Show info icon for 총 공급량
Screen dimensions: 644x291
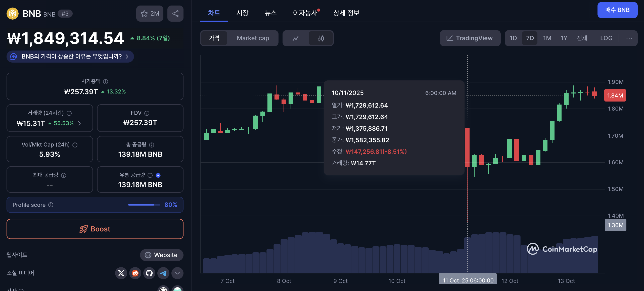[x=152, y=145]
